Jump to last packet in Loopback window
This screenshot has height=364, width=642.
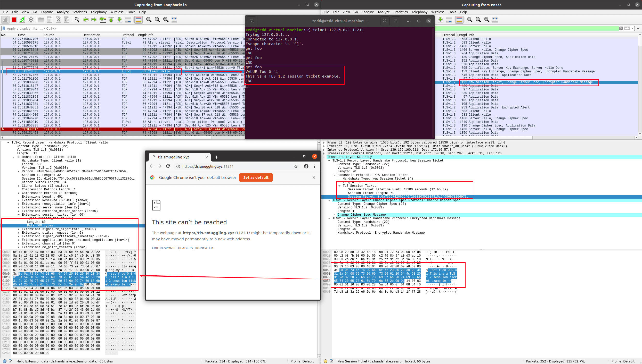(x=120, y=20)
